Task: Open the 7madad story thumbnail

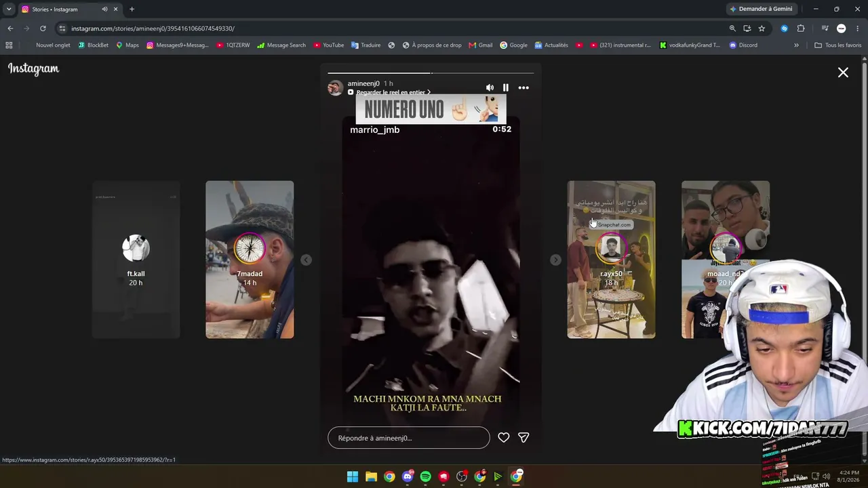Action: point(250,260)
